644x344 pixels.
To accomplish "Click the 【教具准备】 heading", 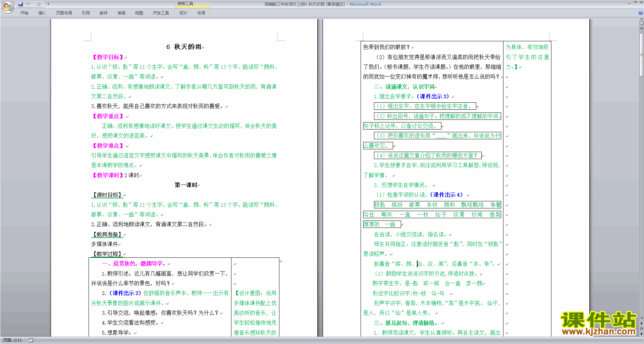I will tap(107, 235).
